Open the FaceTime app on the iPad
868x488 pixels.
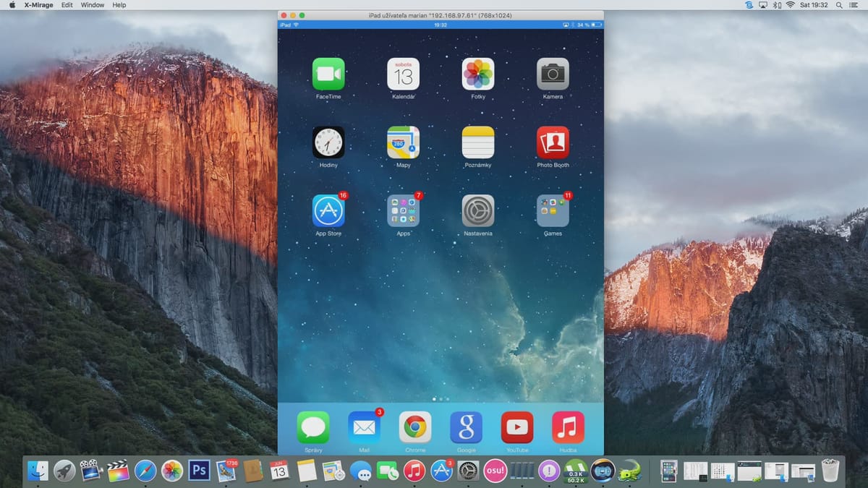click(328, 74)
